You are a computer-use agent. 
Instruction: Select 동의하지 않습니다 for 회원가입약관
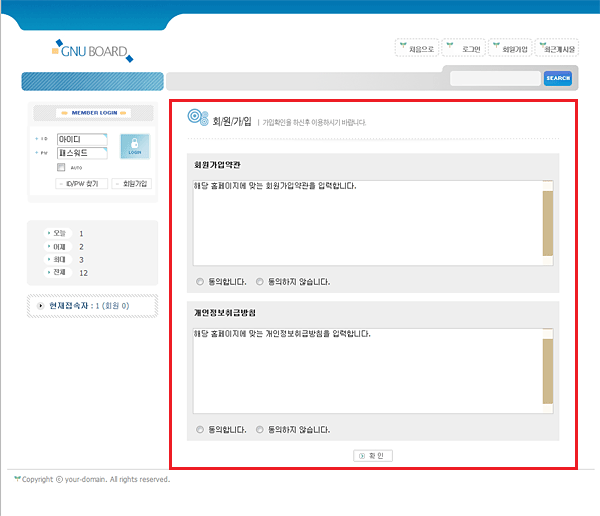(x=260, y=281)
